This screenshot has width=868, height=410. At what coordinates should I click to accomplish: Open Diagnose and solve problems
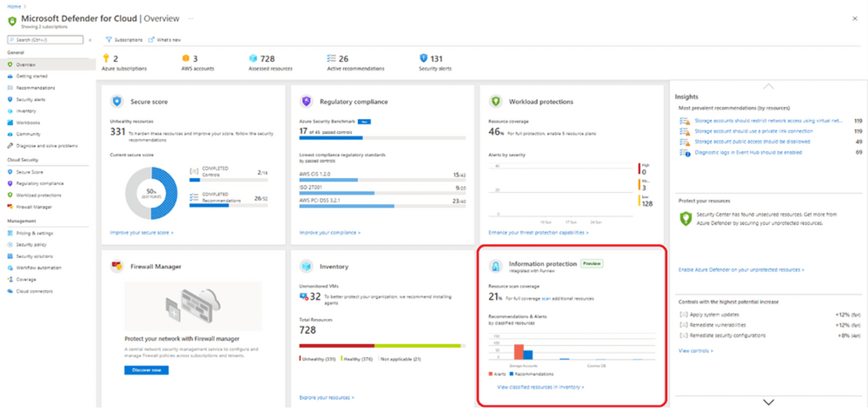[47, 146]
